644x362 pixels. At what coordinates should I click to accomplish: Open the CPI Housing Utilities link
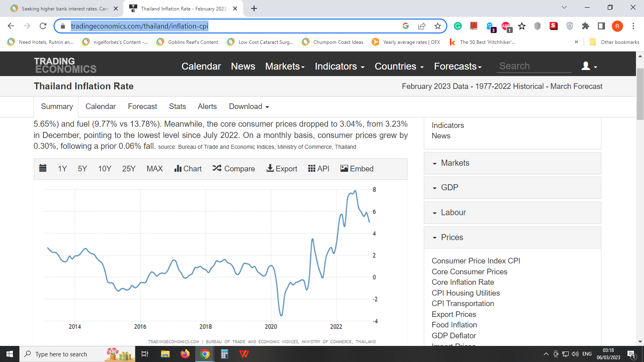pos(466,293)
